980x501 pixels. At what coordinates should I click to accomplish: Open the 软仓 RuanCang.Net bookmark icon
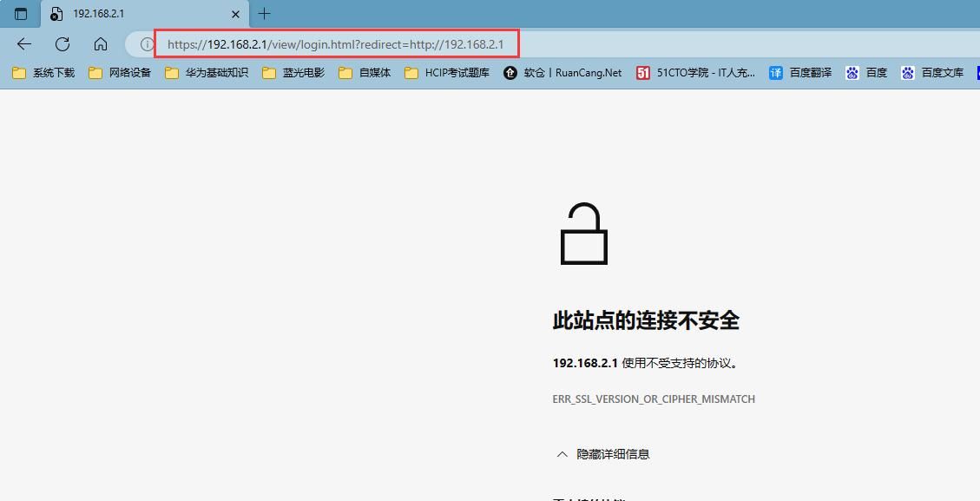point(510,73)
